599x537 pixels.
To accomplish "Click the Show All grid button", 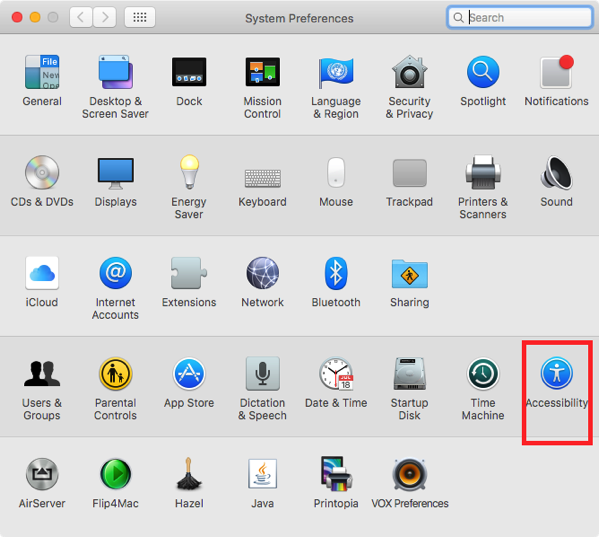I will pos(140,17).
